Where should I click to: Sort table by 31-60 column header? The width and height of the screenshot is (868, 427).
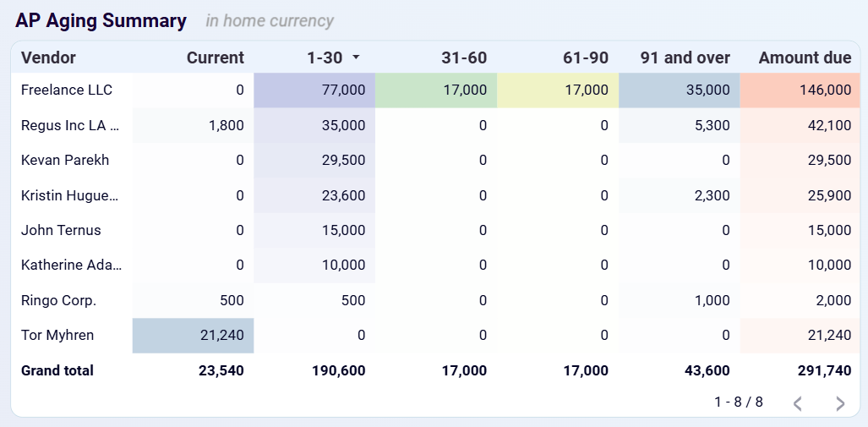click(464, 57)
